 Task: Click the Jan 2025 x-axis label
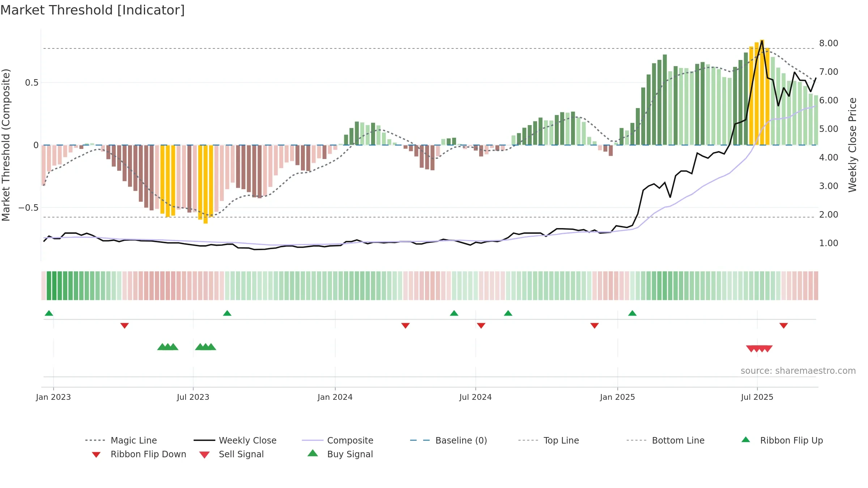click(618, 397)
